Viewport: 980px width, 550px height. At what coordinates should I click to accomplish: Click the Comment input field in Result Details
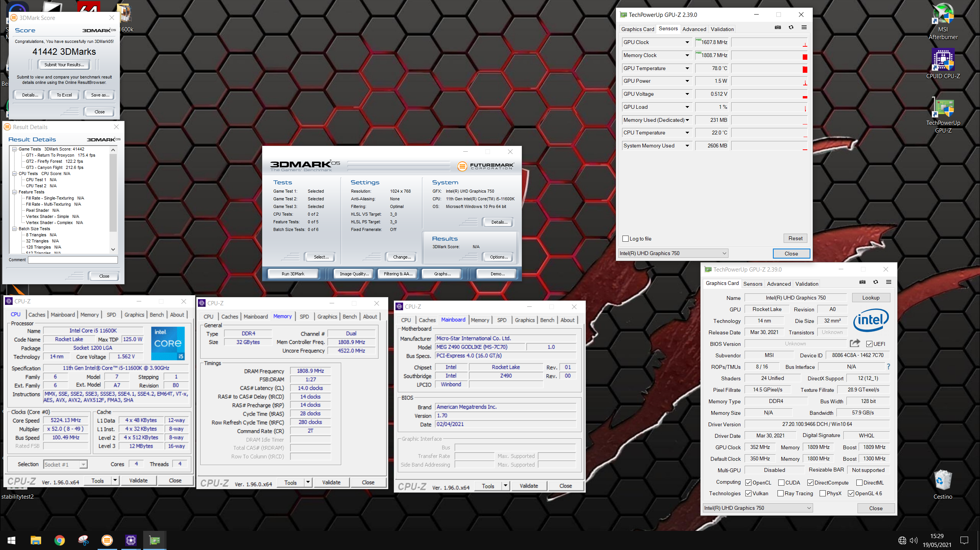(73, 260)
